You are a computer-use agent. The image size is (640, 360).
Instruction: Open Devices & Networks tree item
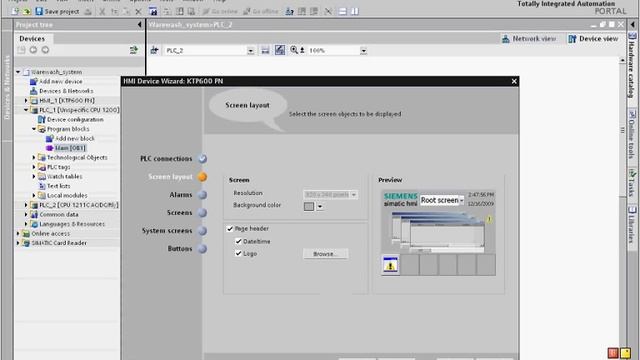pos(66,91)
